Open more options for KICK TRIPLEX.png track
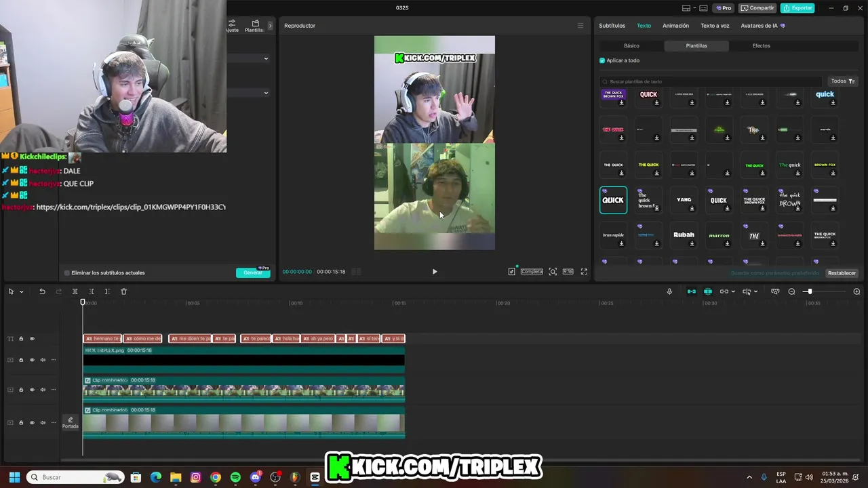The image size is (868, 488). click(54, 360)
